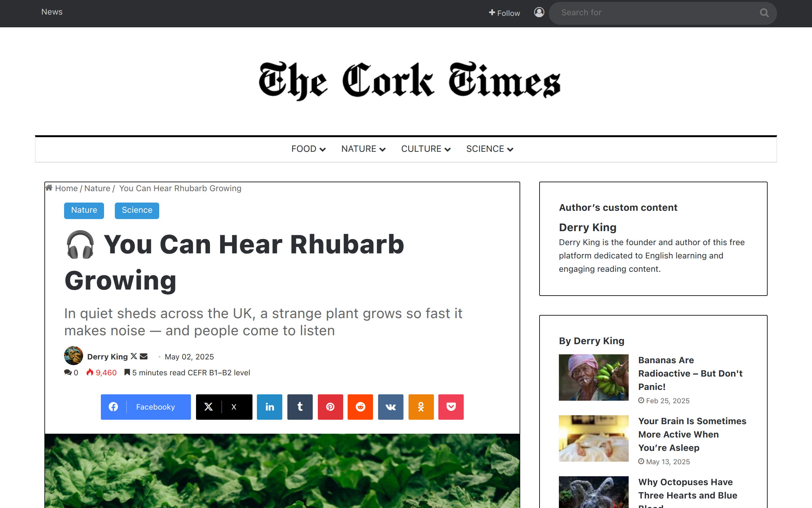Image resolution: width=812 pixels, height=508 pixels.
Task: Expand the CULTURE menu
Action: [x=426, y=149]
